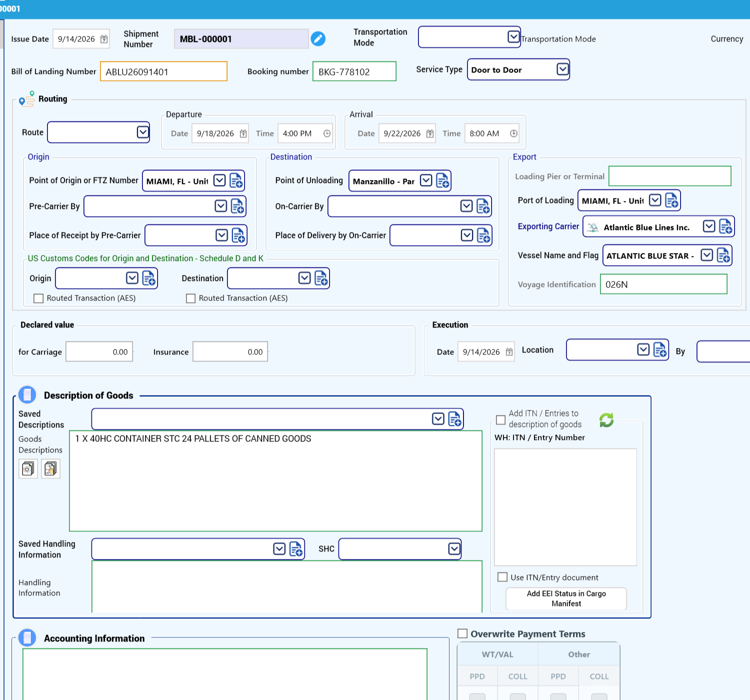Click add-new icon beside Exporting Carrier
The image size is (750, 700).
(725, 226)
